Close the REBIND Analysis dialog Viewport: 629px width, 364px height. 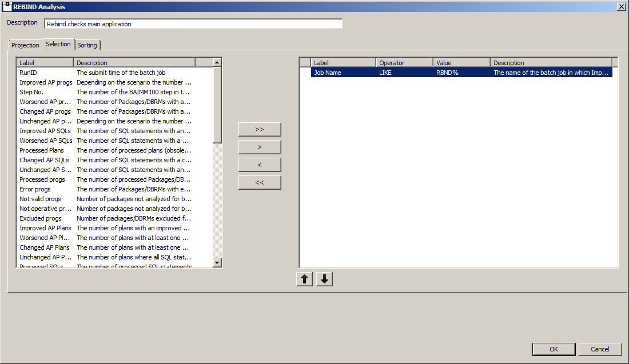coord(622,6)
